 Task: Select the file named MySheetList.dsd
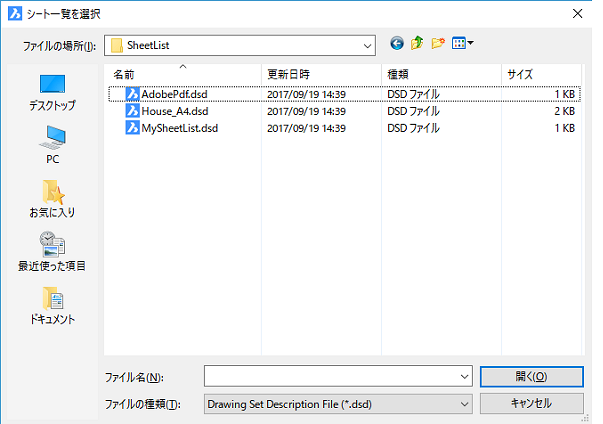click(180, 128)
